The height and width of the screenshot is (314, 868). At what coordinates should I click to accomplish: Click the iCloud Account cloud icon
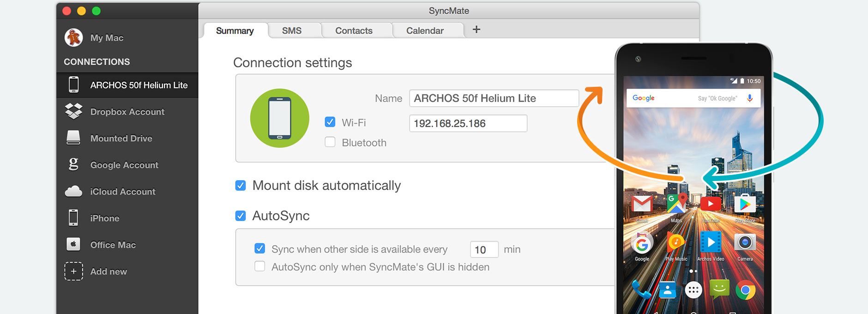click(x=73, y=191)
